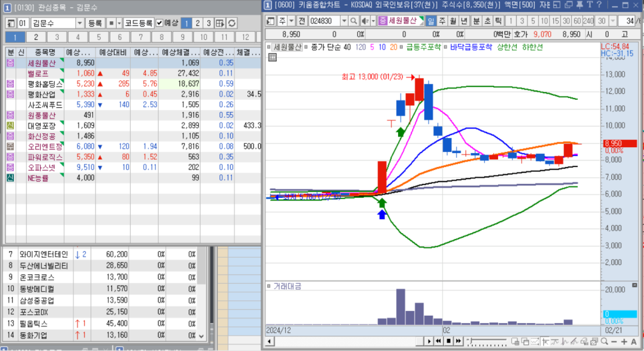Open dropdown next to the speaker icon
This screenshot has width=644, height=351.
point(373,21)
